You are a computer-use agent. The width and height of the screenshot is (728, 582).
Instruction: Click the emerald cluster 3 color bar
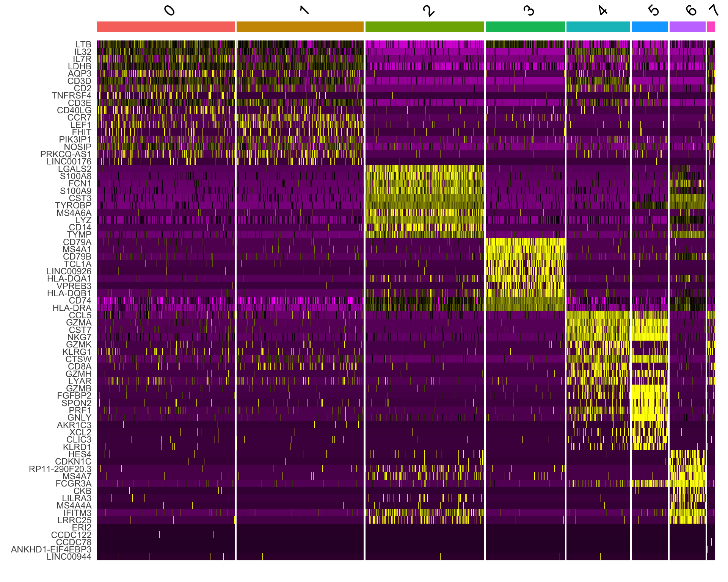[525, 27]
